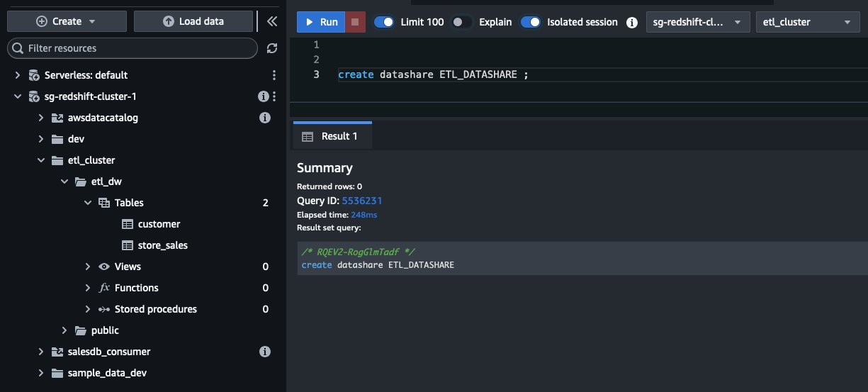This screenshot has height=392, width=868.
Task: Open the Create dropdown button
Action: [66, 21]
